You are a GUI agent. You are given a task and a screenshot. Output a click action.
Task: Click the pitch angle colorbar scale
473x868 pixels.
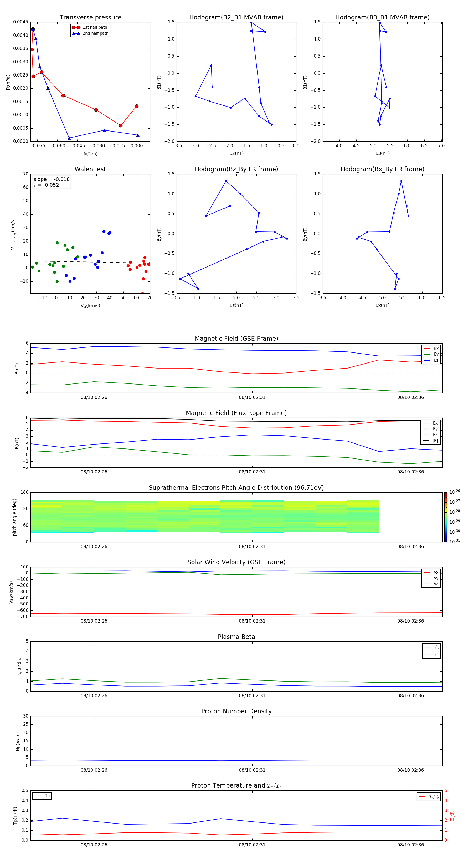pyautogui.click(x=446, y=517)
